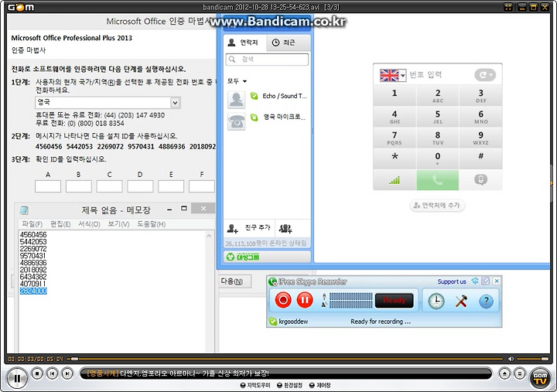The image size is (557, 392).
Task: Click the Notepad scrollbar up arrow
Action: pos(209,235)
